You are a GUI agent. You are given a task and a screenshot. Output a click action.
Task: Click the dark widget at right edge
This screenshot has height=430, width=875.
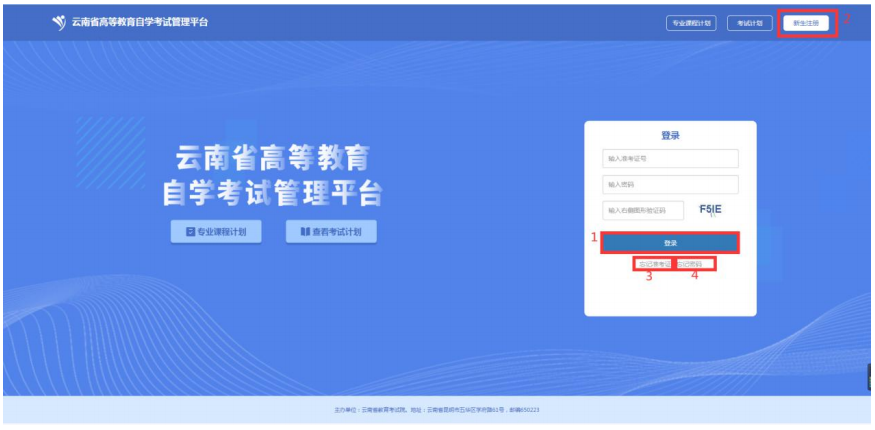[870, 376]
